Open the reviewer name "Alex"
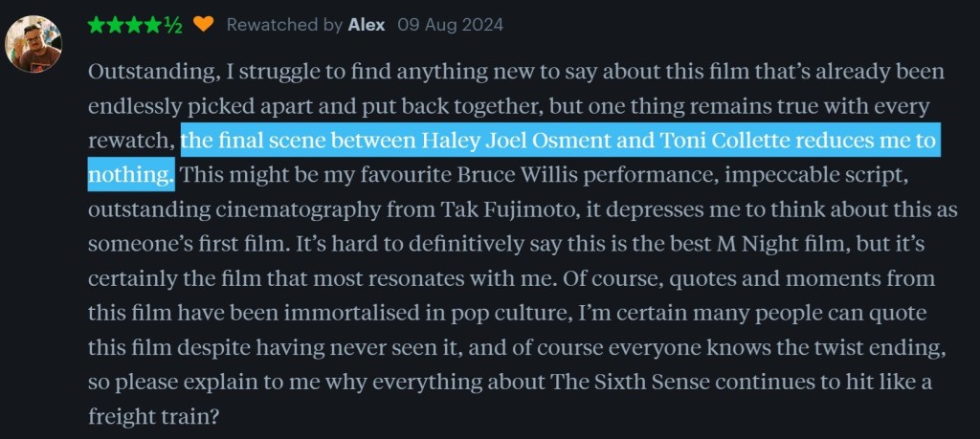 click(367, 25)
